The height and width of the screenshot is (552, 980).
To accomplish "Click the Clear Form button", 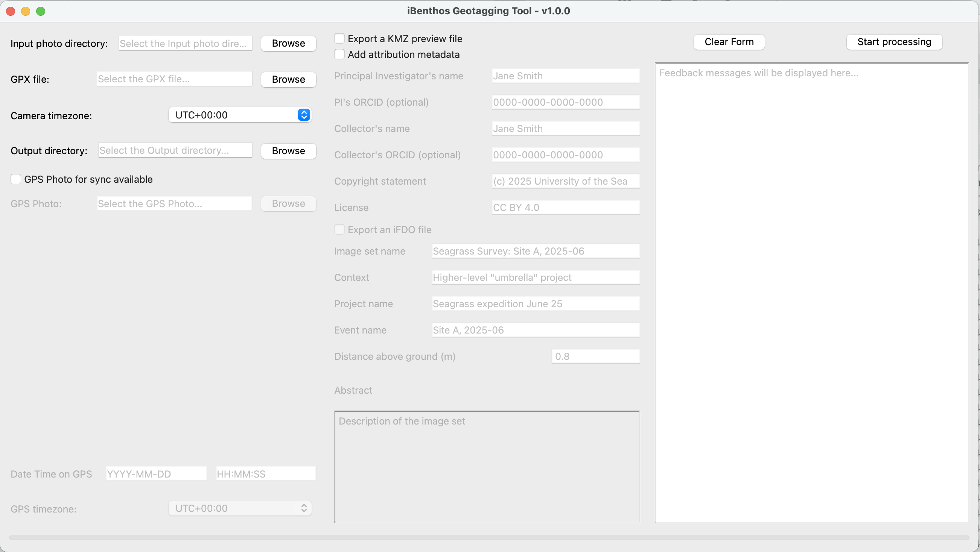I will (x=729, y=42).
